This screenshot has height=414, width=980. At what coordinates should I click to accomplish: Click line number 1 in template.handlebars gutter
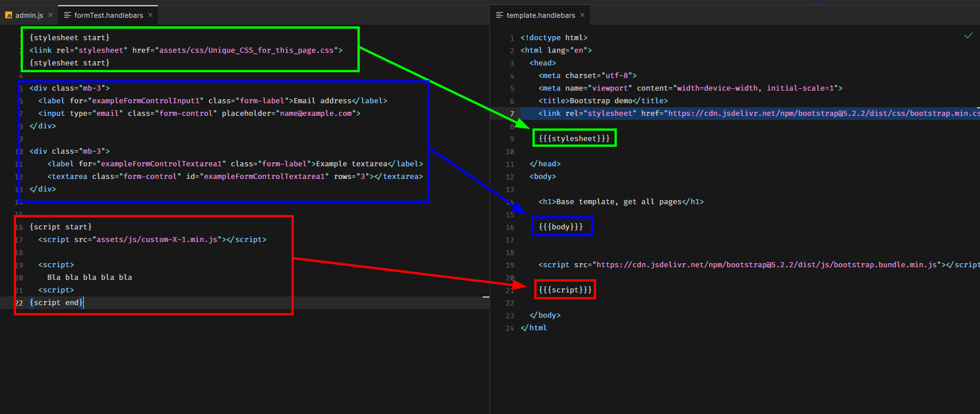512,38
